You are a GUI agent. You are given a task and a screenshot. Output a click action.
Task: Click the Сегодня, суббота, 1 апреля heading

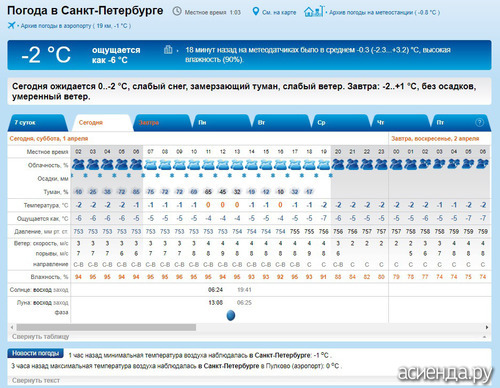click(x=49, y=138)
